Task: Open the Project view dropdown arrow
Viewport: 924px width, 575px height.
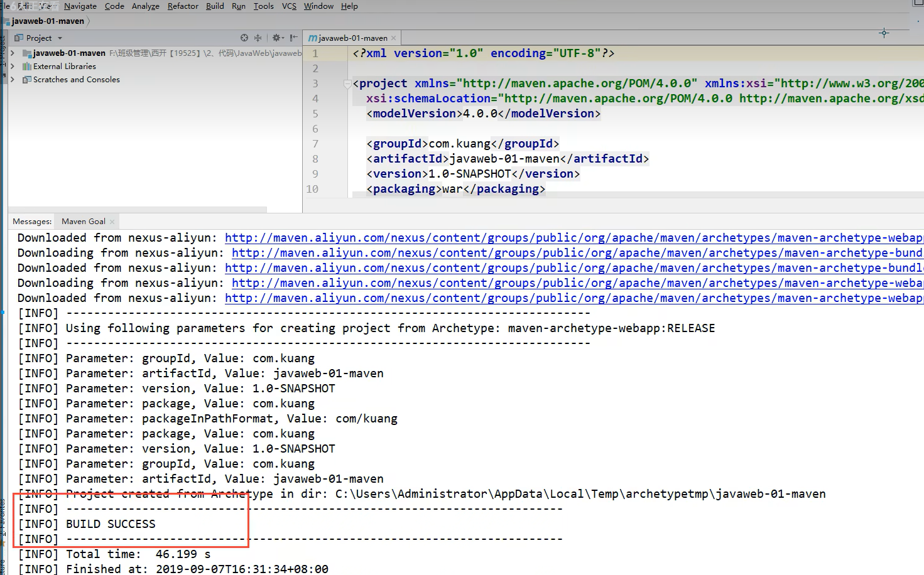Action: pos(60,38)
